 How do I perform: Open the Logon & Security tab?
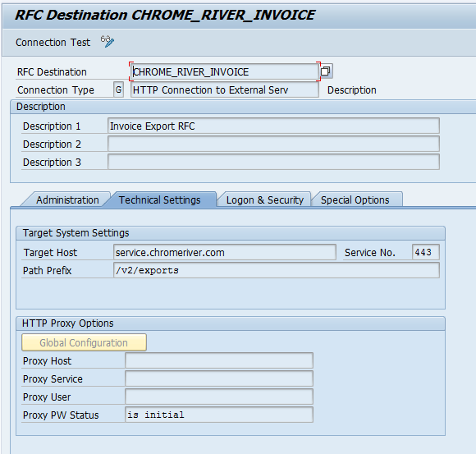coord(265,199)
